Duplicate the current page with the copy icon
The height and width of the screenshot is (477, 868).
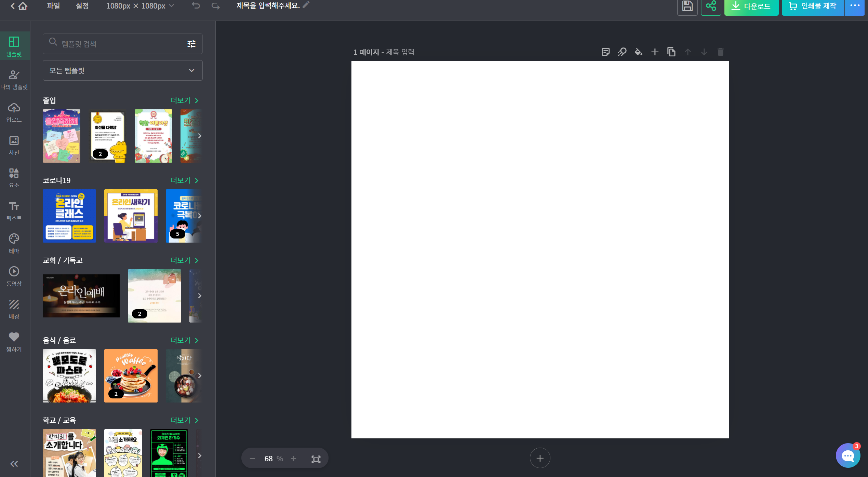click(x=671, y=52)
